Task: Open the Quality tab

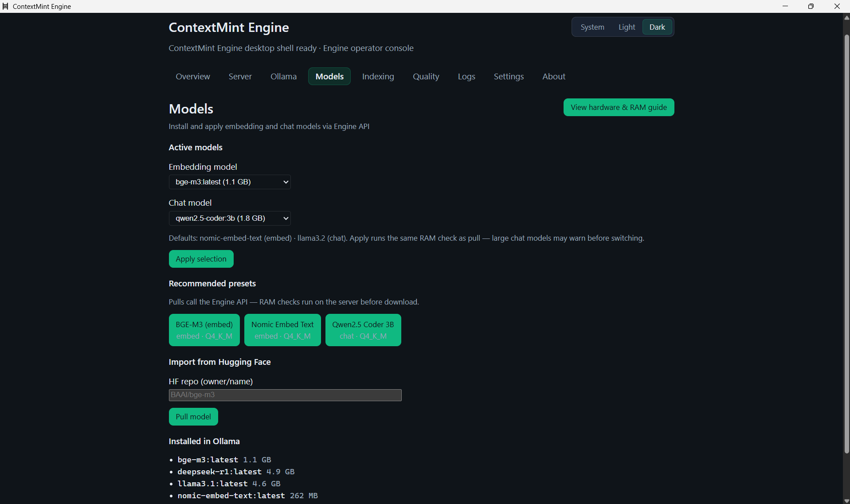Action: pos(426,76)
